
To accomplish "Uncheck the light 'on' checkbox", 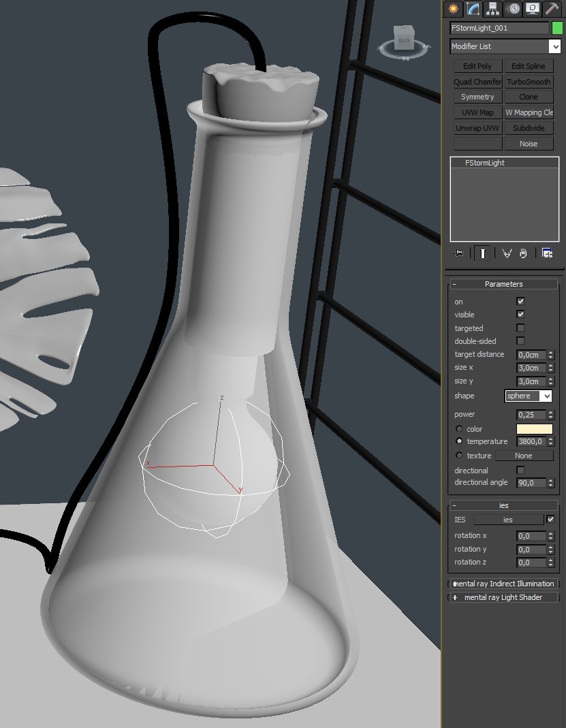I will pyautogui.click(x=520, y=301).
